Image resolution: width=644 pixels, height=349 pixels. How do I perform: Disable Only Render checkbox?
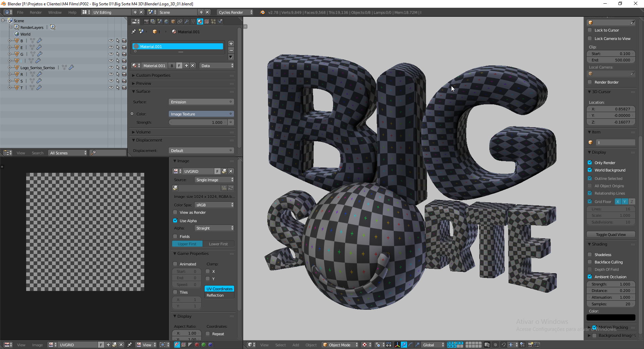(590, 163)
